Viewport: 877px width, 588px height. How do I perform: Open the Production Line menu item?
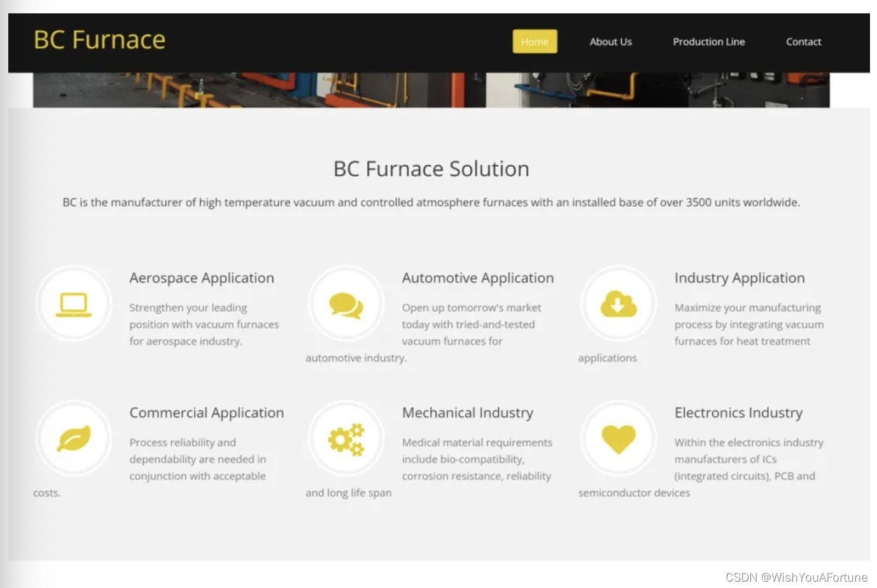[709, 41]
